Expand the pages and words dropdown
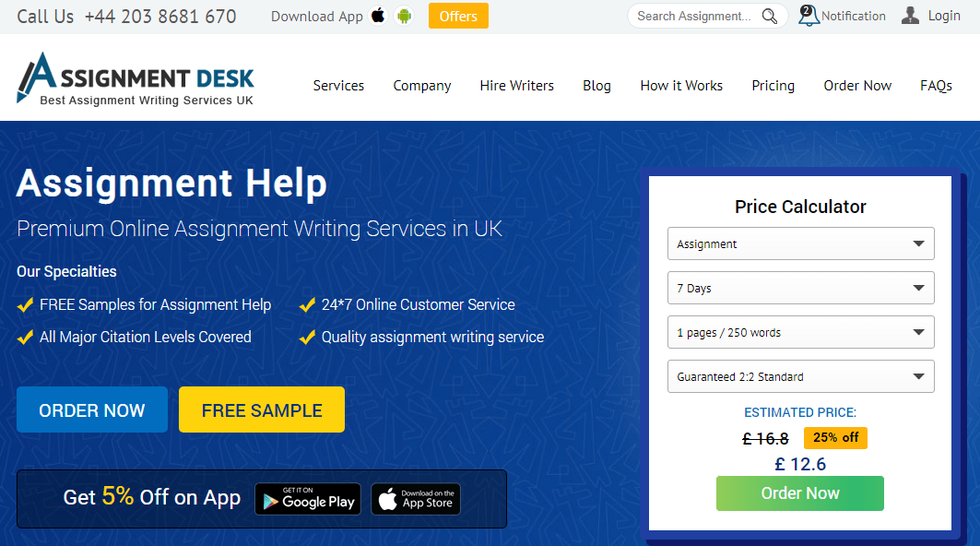This screenshot has width=980, height=546. [x=800, y=332]
